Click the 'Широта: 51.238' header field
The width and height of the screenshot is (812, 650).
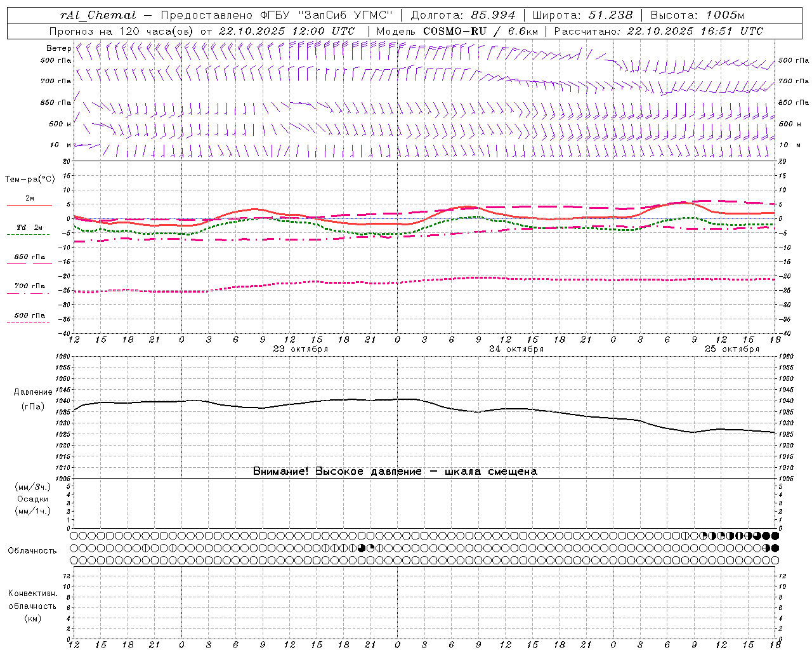[582, 15]
